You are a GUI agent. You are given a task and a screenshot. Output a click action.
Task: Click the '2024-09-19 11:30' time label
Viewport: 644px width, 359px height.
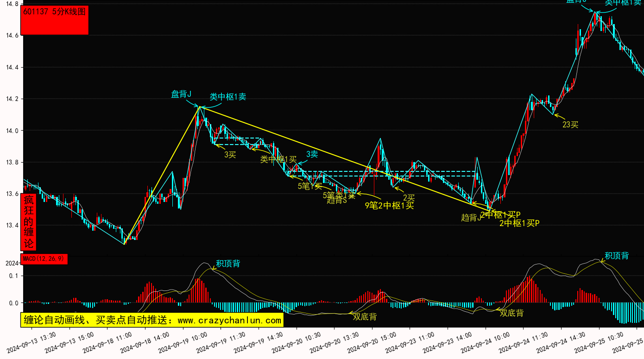pos(221,342)
